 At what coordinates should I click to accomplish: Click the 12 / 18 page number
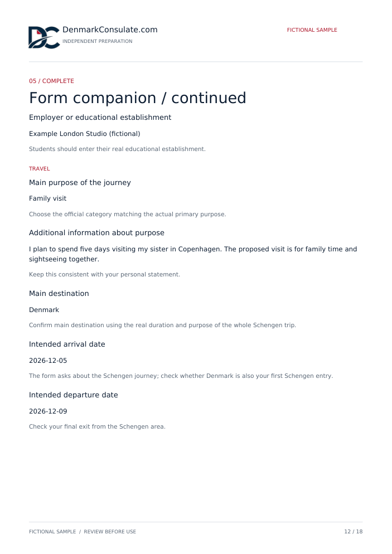pos(354,532)
